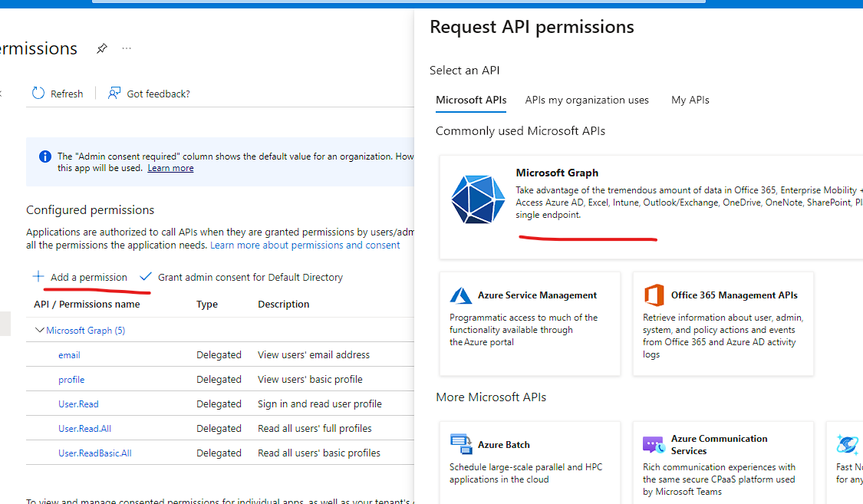863x504 pixels.
Task: Collapse the Microsoft Graph (5) permissions group
Action: [39, 330]
